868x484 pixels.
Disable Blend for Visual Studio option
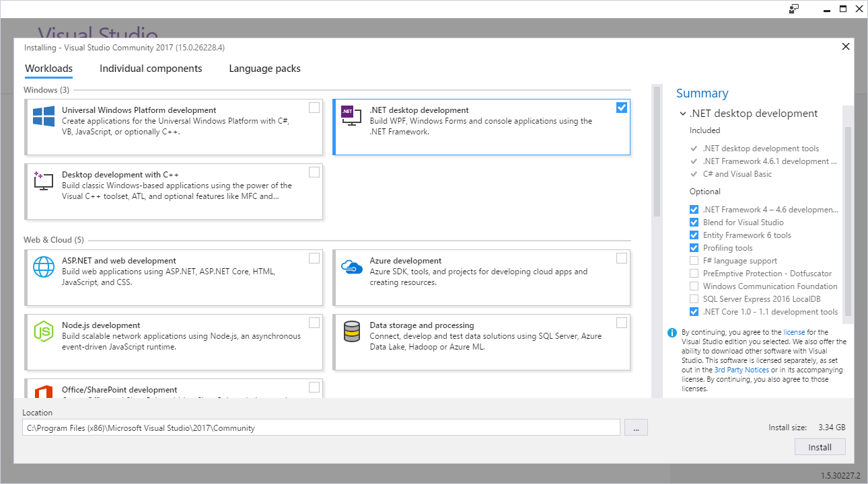694,223
